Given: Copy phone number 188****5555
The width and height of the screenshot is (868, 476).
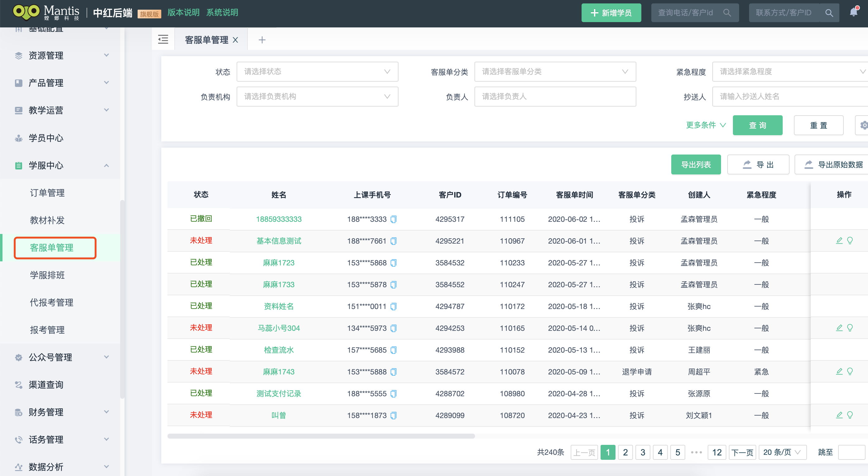Looking at the screenshot, I should (393, 393).
